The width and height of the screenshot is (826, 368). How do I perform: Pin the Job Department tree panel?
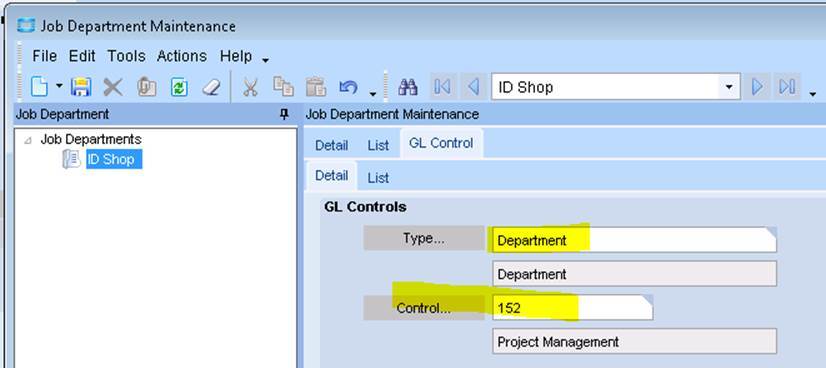(284, 114)
